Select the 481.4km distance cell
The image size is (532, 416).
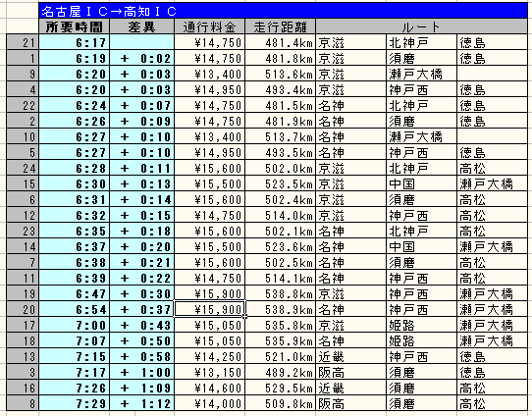pyautogui.click(x=281, y=43)
